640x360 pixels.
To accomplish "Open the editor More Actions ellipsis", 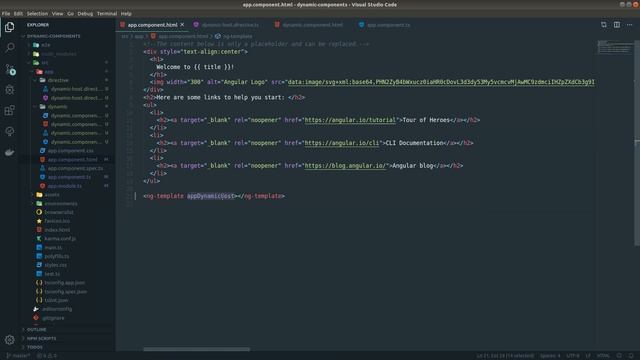I will [x=630, y=25].
